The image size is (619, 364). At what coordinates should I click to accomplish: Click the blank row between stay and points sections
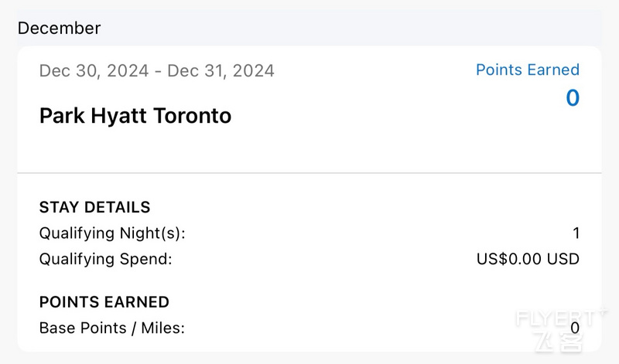309,281
